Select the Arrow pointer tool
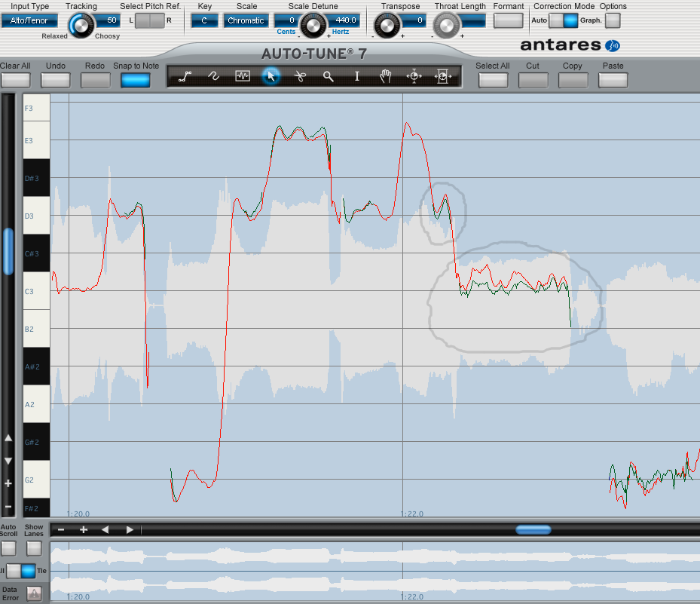The width and height of the screenshot is (700, 604). coord(271,76)
